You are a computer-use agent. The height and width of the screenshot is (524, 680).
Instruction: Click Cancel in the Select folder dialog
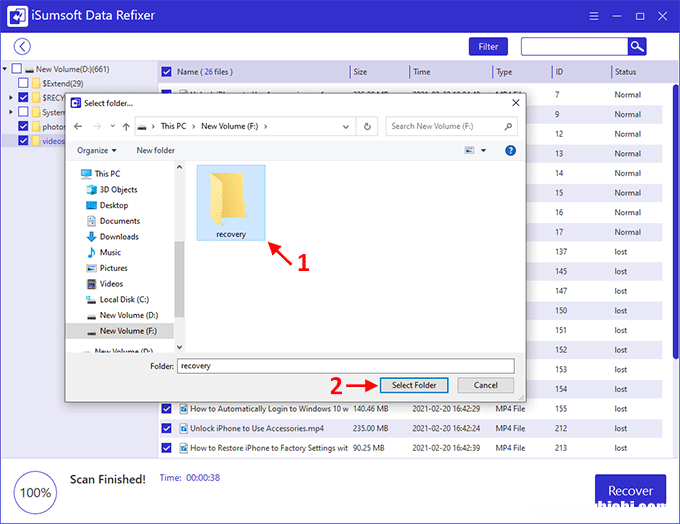click(486, 385)
